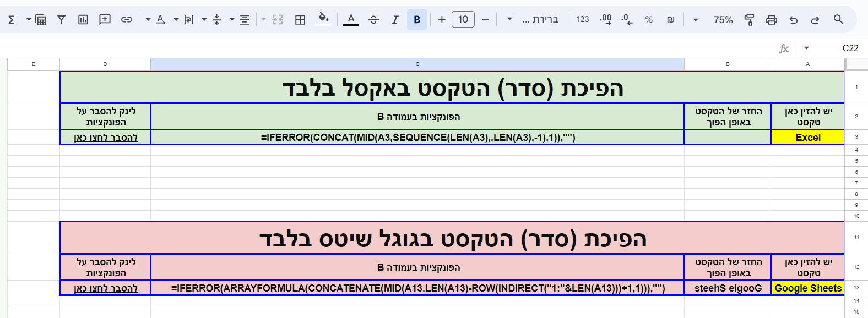
Task: Click the create filter funnel icon
Action: [x=61, y=20]
